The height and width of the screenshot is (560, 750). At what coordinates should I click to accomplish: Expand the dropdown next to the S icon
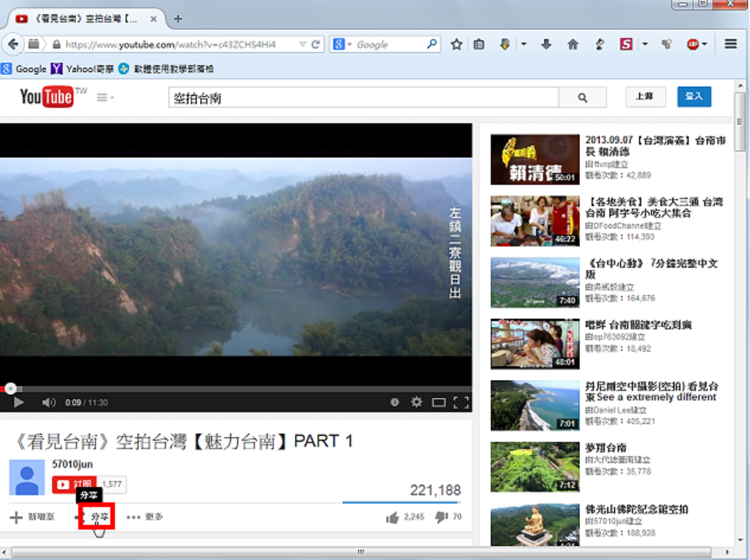(645, 44)
